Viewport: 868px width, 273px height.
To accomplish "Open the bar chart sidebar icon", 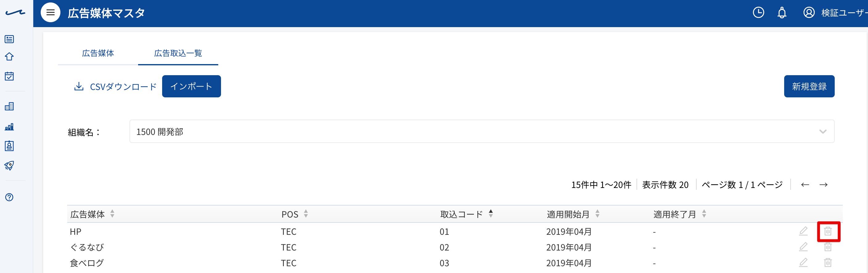I will click(x=10, y=127).
